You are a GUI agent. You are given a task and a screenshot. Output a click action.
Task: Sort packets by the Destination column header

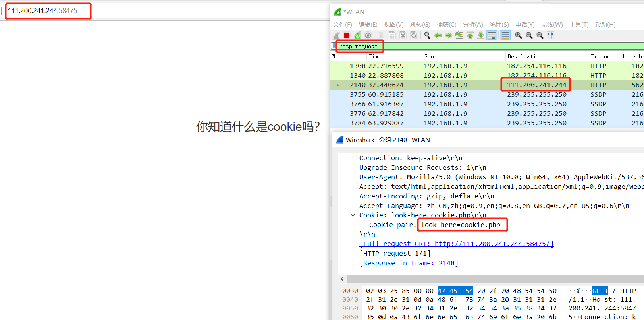(525, 56)
